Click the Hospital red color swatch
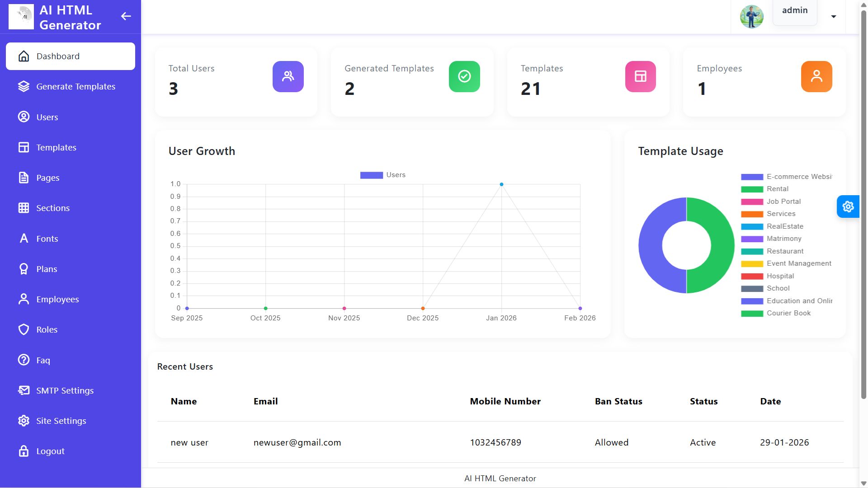 tap(752, 276)
